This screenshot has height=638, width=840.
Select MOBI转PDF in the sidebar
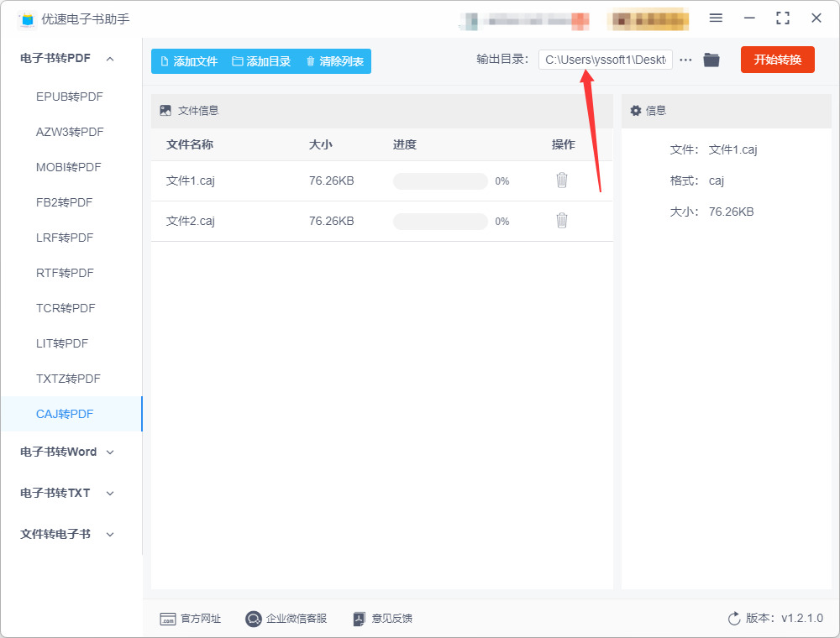pos(69,168)
